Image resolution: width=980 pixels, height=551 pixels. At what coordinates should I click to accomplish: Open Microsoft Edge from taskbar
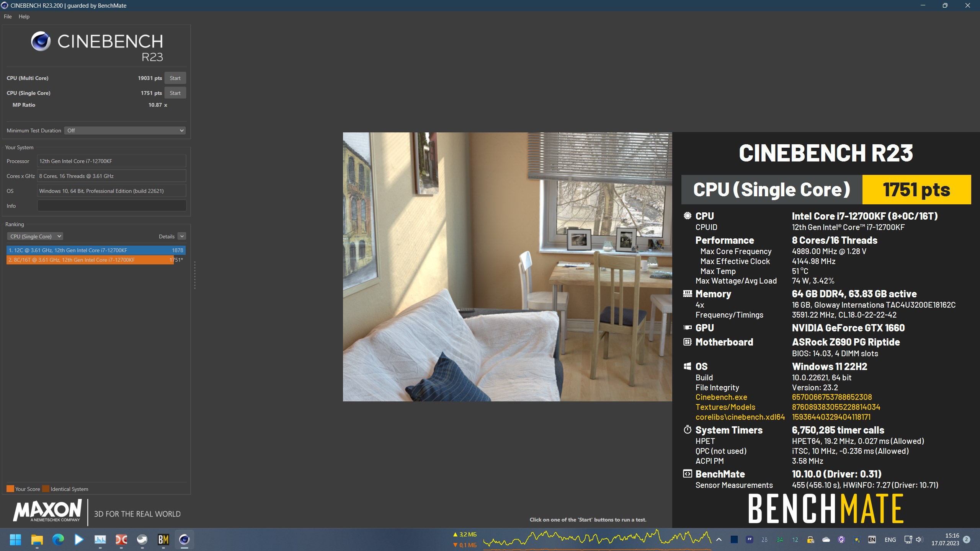click(x=58, y=540)
